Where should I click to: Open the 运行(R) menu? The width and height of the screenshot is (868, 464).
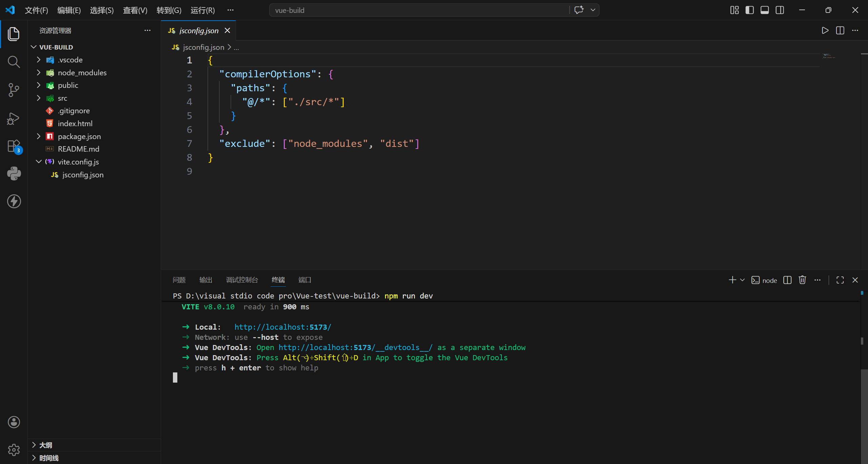tap(202, 10)
